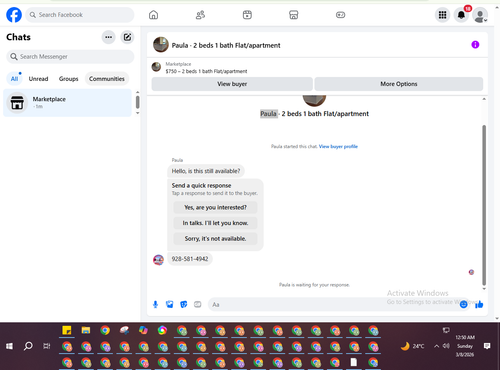Click sender avatar beside the phone number message
This screenshot has width=500, height=370.
point(158,260)
